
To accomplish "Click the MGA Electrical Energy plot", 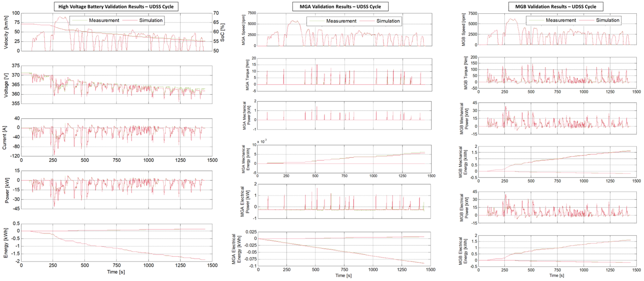I will click(344, 249).
